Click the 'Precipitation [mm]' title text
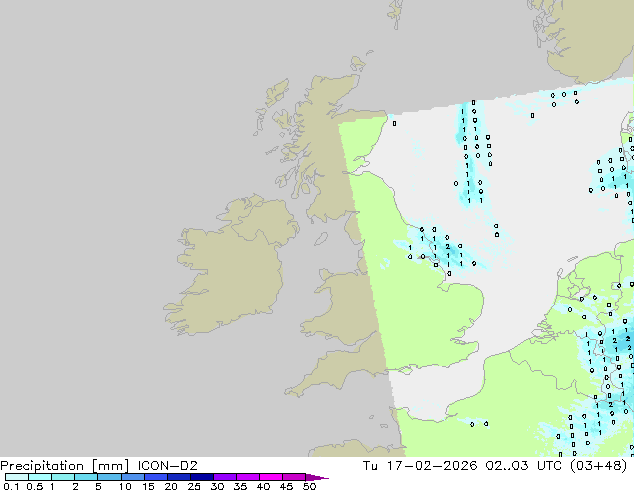Viewport: 634px width, 490px height. coord(65,466)
